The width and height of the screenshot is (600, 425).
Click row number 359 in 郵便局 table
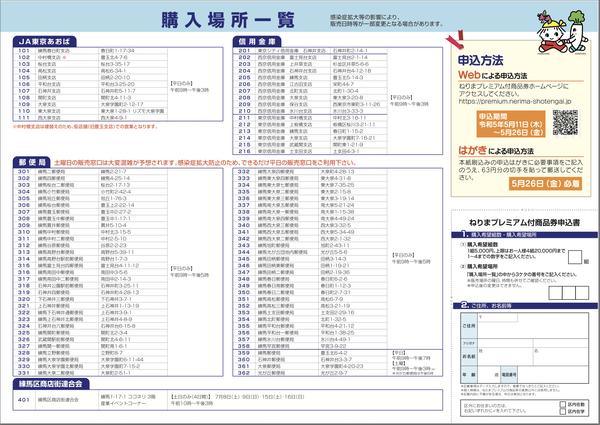[244, 353]
